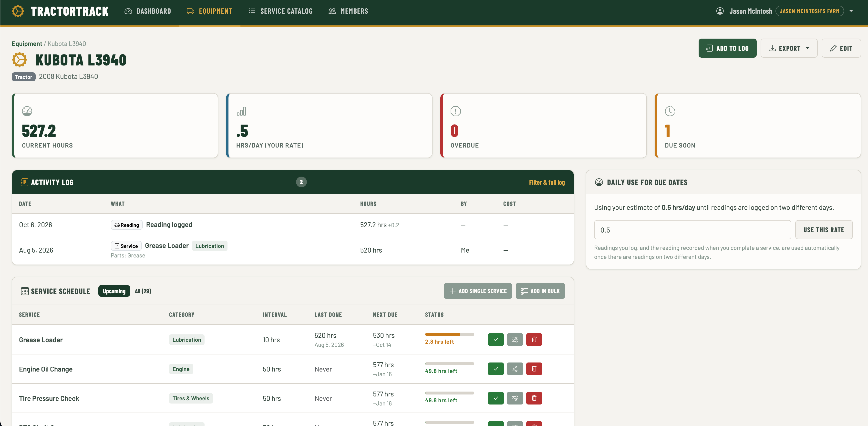Adjust the Grease Loader service settings
The height and width of the screenshot is (426, 868).
[x=515, y=340]
